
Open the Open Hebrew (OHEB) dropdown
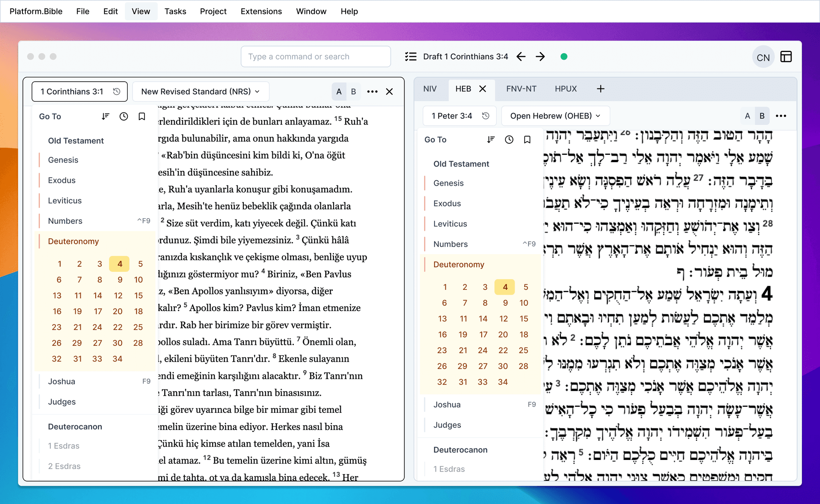click(x=555, y=116)
